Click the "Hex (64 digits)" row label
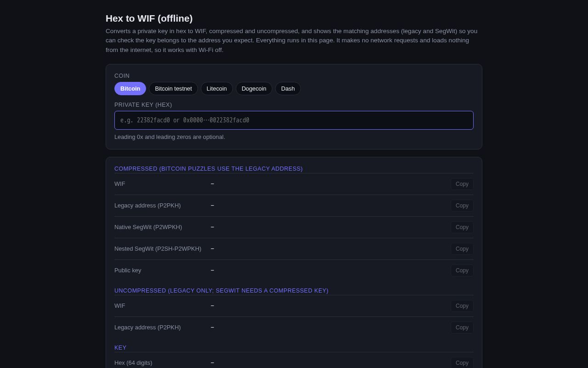Viewport: 588px width, 368px height. tap(133, 363)
